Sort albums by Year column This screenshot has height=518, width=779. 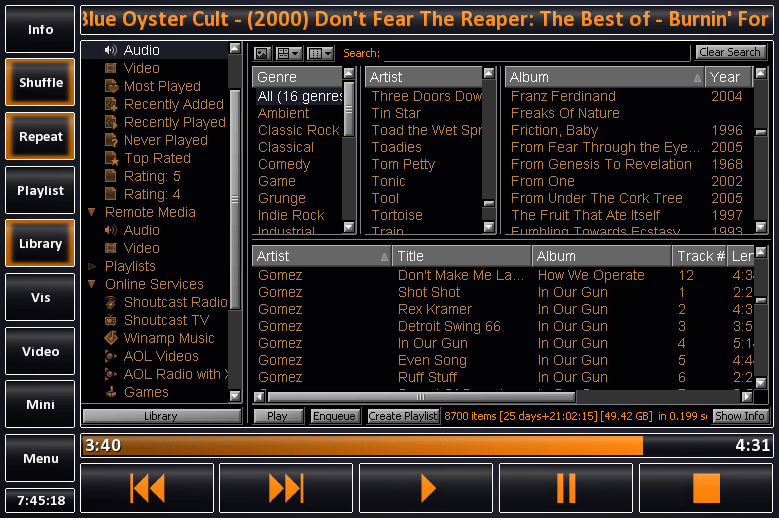pyautogui.click(x=728, y=77)
